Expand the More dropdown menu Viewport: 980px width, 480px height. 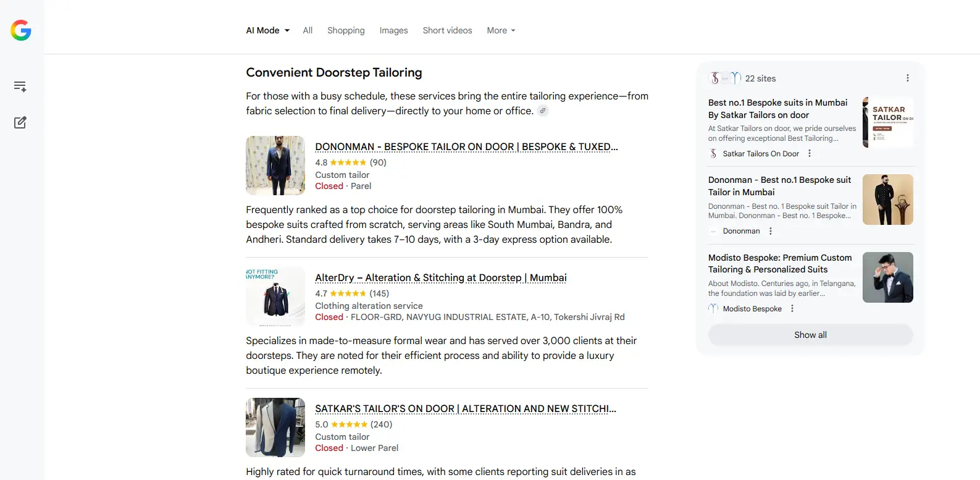[501, 30]
